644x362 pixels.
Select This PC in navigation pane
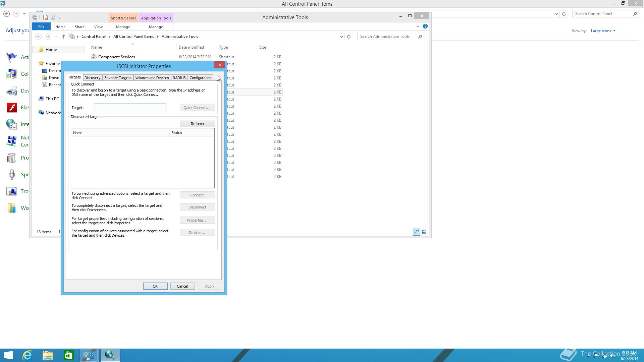[x=49, y=99]
